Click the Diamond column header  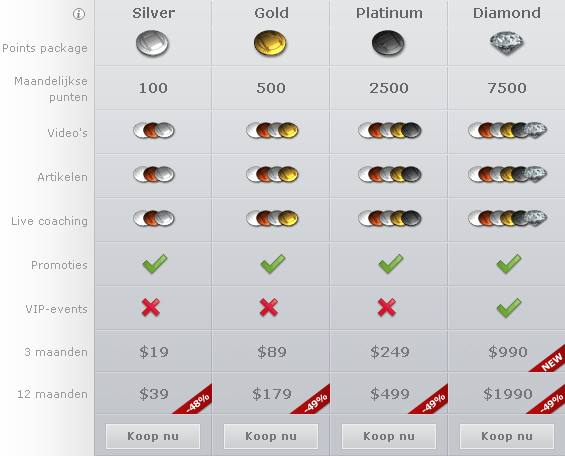pos(507,13)
